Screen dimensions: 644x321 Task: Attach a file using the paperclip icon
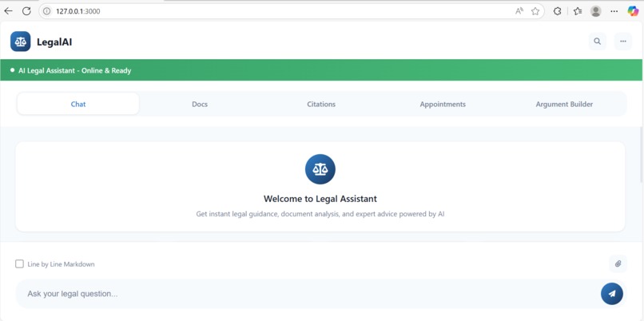(618, 264)
